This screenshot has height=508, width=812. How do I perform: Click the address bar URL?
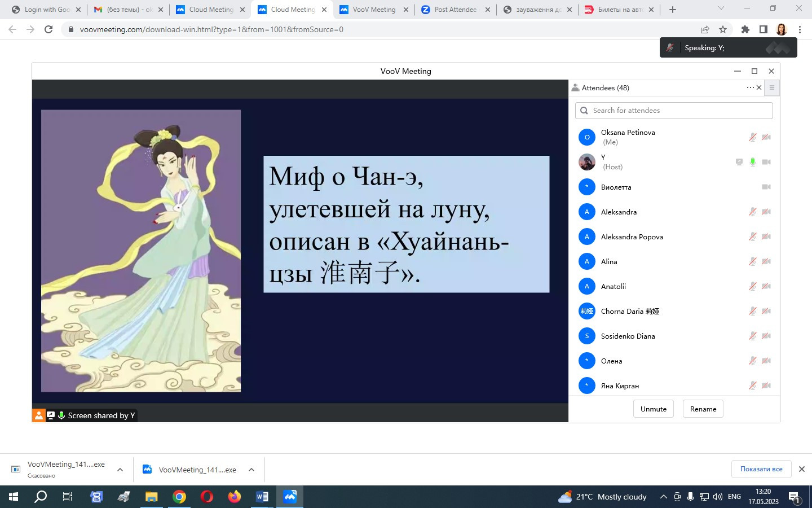(x=211, y=29)
